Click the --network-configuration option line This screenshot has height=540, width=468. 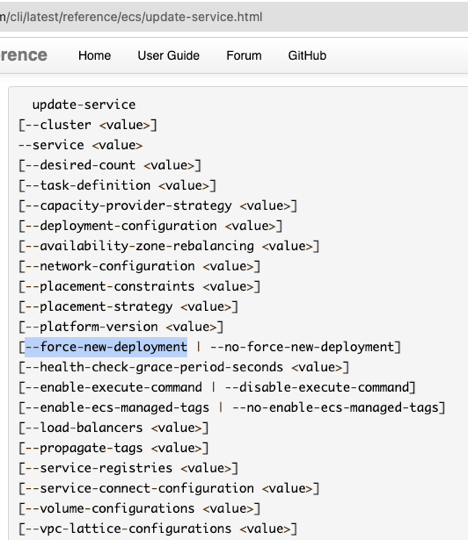point(139,266)
